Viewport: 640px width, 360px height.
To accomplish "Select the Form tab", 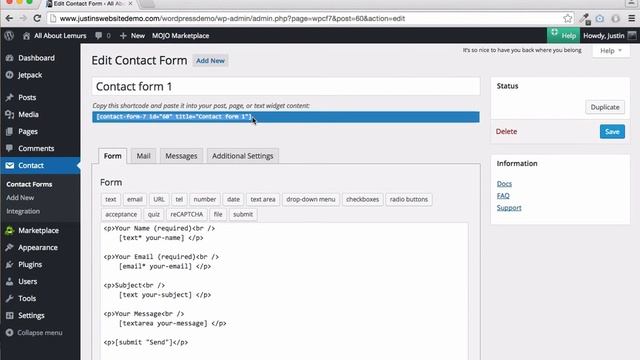I will pyautogui.click(x=113, y=156).
